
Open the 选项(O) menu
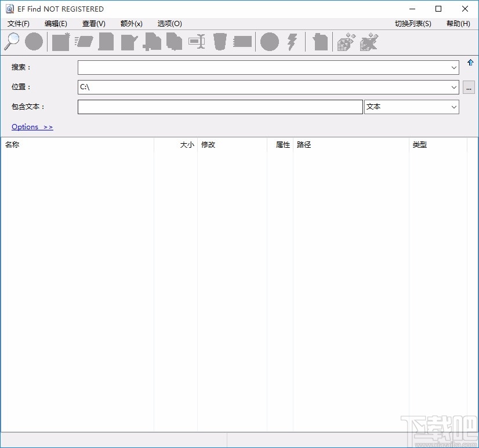click(x=169, y=24)
